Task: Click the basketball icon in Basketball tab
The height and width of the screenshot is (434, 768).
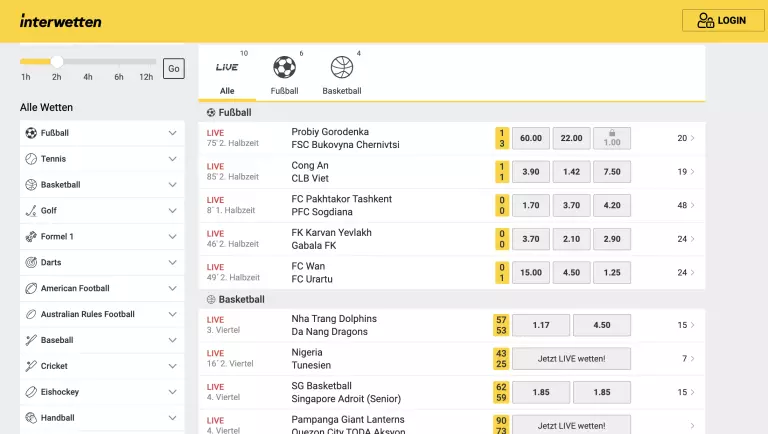Action: tap(342, 67)
